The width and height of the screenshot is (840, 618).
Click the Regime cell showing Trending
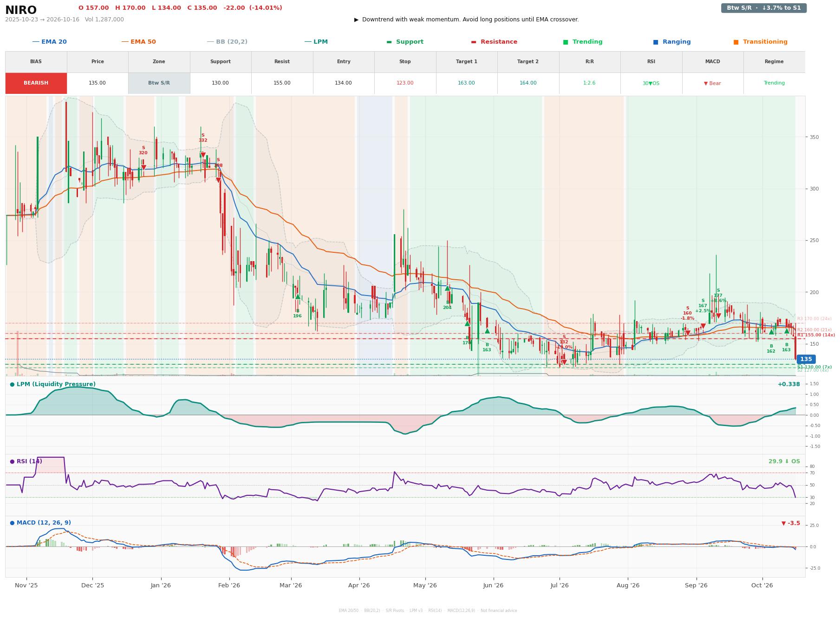tap(774, 83)
